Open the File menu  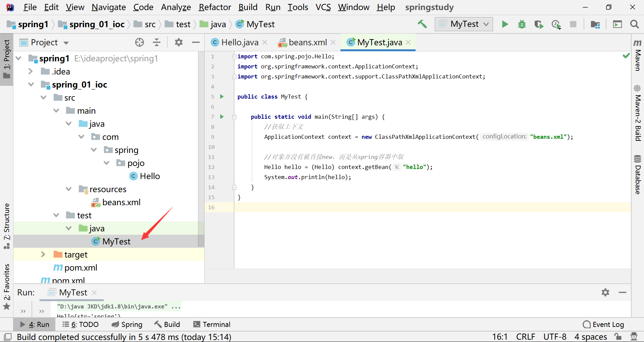pyautogui.click(x=30, y=7)
